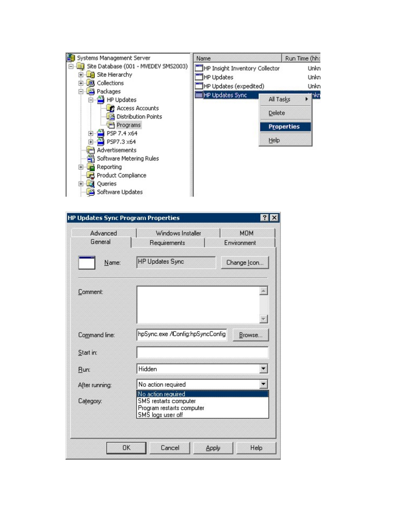Screen dimensions: 411x532
Task: Click OK in Program Properties
Action: tap(126, 448)
